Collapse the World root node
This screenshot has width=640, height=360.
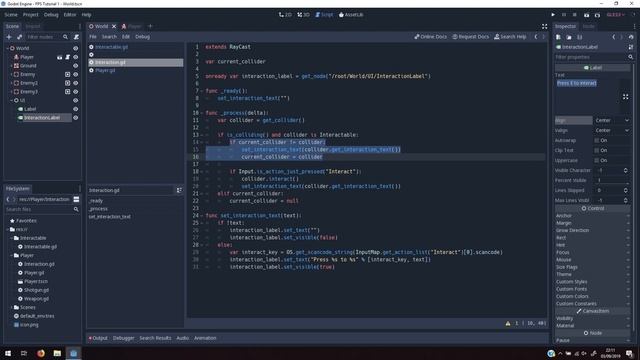coord(7,48)
